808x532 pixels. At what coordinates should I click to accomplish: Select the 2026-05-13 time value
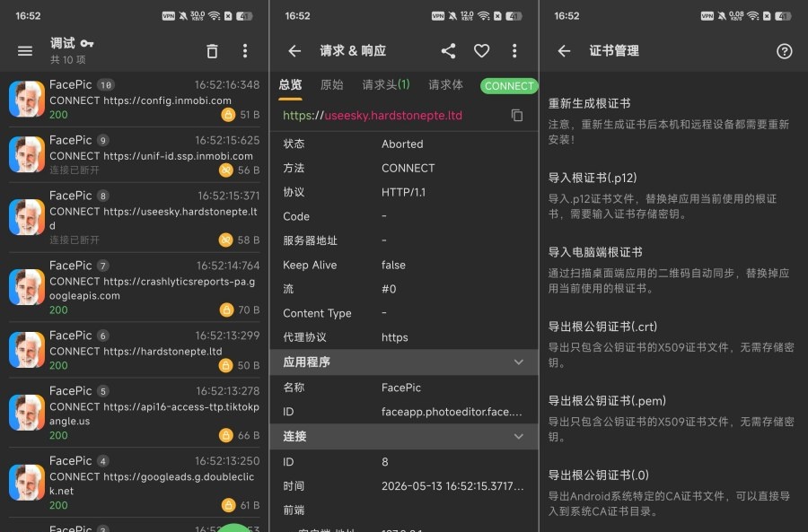pos(452,486)
